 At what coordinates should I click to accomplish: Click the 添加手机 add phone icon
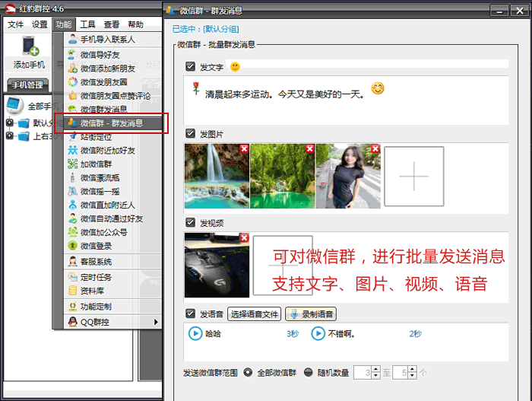tap(30, 46)
